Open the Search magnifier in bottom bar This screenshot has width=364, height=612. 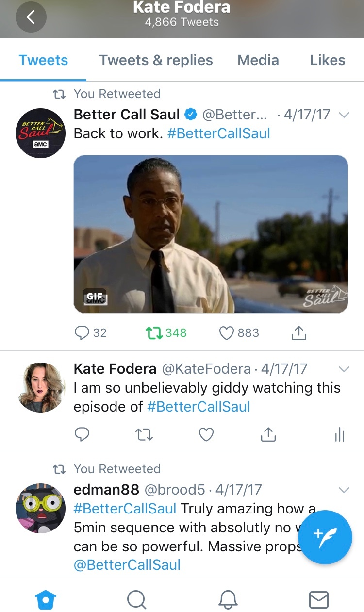137,600
